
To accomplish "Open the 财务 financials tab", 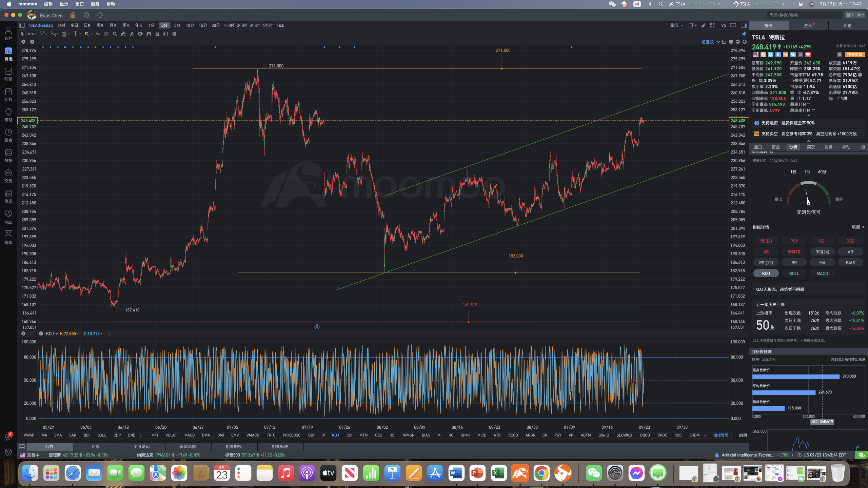I will [829, 147].
